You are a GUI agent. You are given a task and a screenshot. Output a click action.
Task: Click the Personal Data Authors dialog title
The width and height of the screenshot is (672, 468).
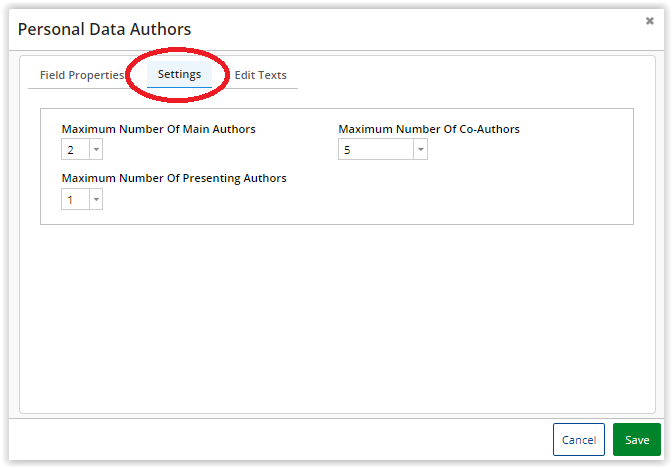pos(105,30)
